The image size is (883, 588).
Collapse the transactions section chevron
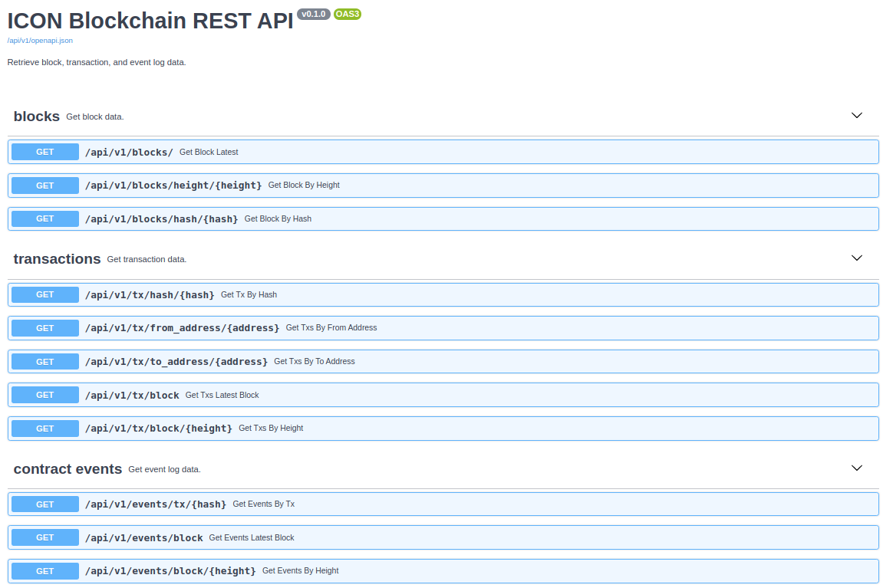857,258
